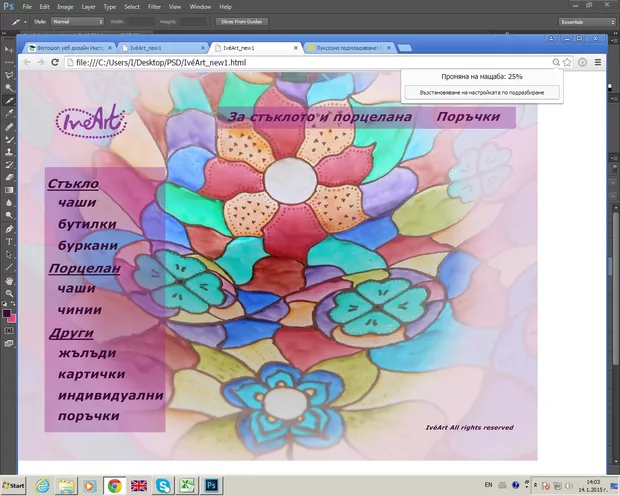This screenshot has width=620, height=496.
Task: Open Internet Explorer from taskbar
Action: 42,485
